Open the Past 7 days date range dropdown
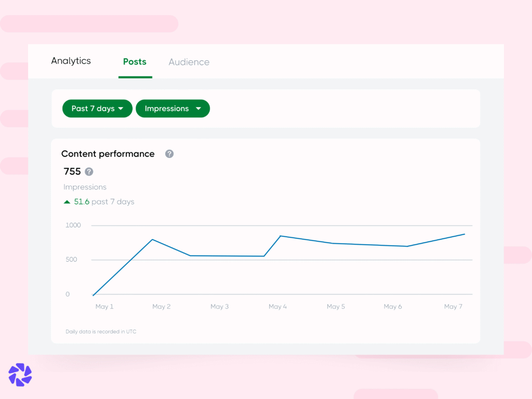Image resolution: width=532 pixels, height=399 pixels. click(x=97, y=109)
